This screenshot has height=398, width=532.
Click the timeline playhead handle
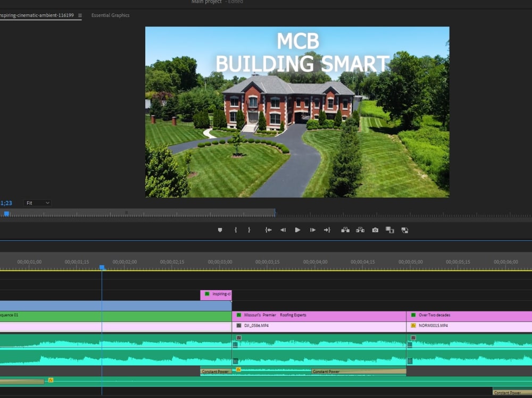(102, 267)
